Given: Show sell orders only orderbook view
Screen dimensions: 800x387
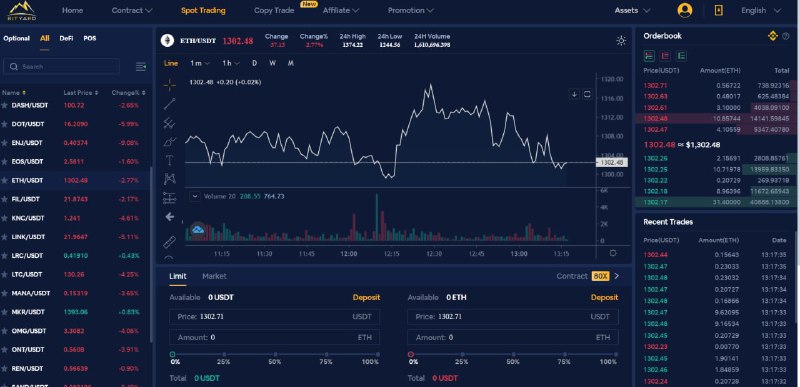Looking at the screenshot, I should [665, 56].
